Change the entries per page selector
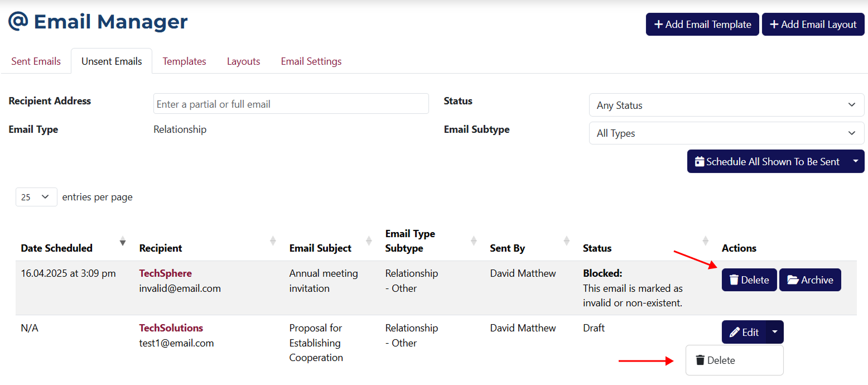 [36, 197]
